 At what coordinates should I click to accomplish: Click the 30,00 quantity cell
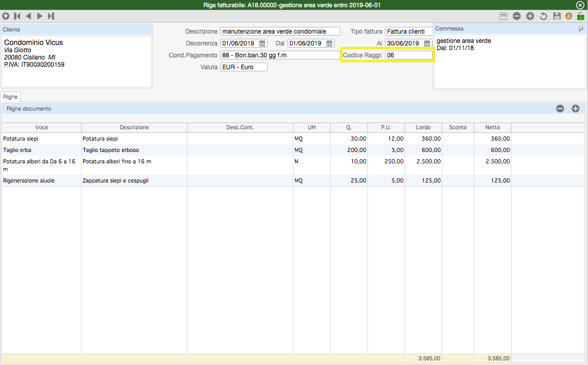tap(349, 139)
